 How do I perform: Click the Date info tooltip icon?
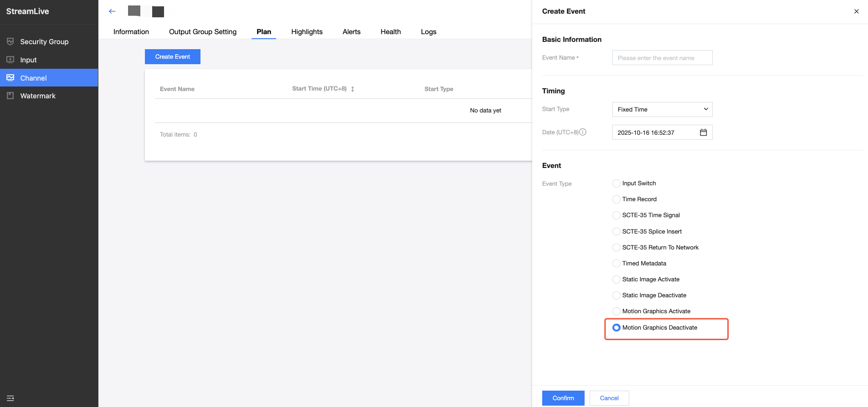point(583,132)
